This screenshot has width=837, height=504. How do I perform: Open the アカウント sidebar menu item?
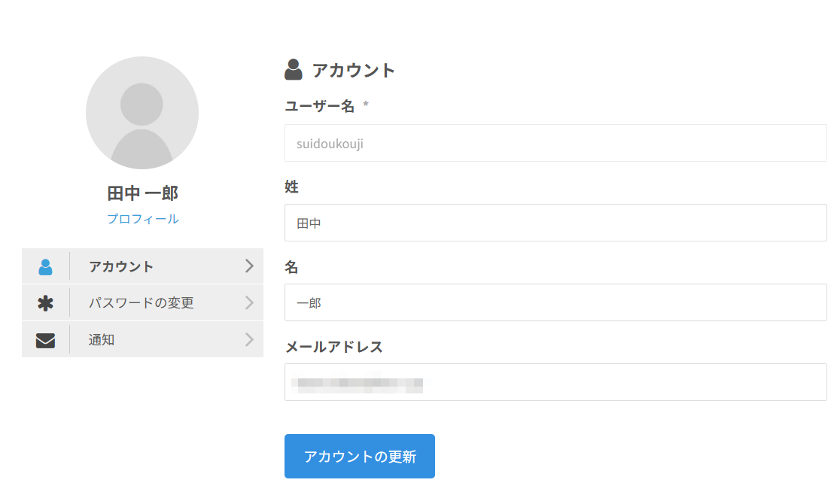click(x=121, y=266)
